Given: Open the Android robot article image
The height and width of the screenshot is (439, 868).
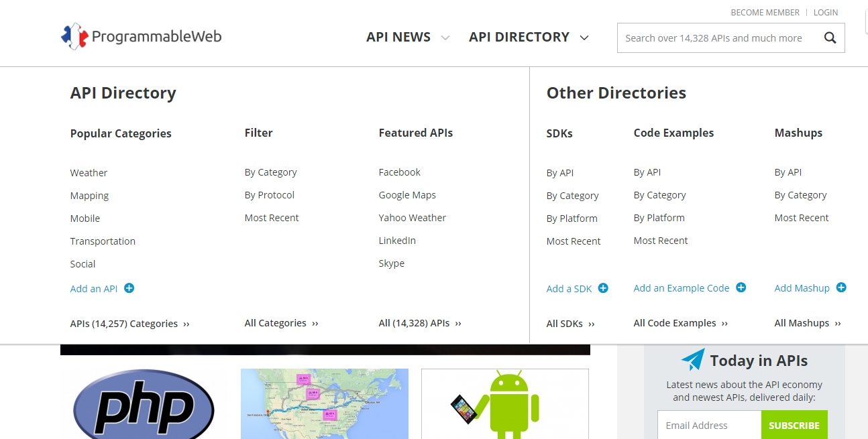Looking at the screenshot, I should point(504,404).
